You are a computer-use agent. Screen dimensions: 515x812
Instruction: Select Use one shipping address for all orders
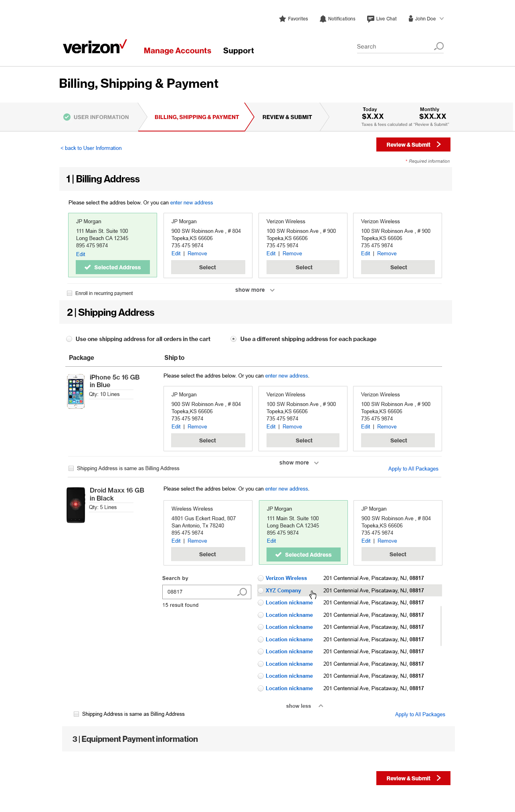click(x=69, y=339)
